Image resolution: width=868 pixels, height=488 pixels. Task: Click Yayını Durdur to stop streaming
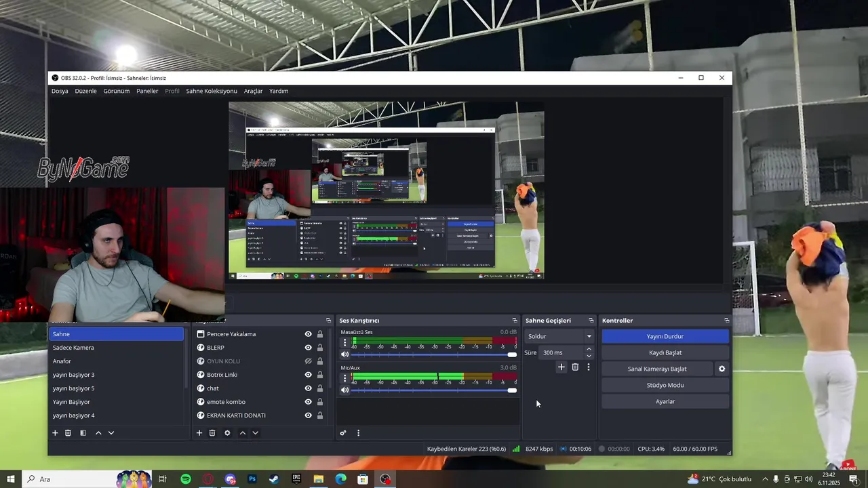[x=665, y=336]
